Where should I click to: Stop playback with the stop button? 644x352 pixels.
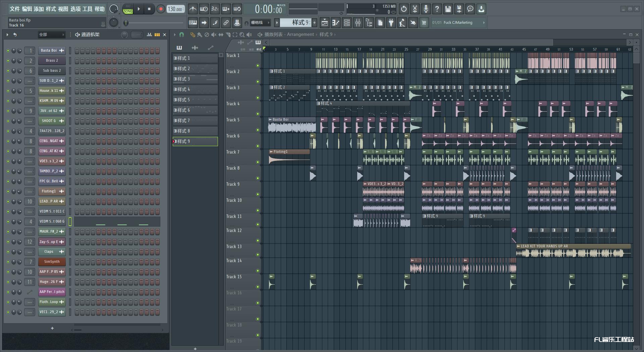(149, 9)
